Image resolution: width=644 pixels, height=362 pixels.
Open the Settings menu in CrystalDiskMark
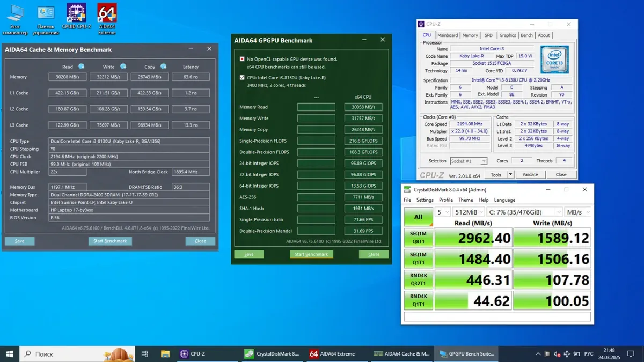425,200
